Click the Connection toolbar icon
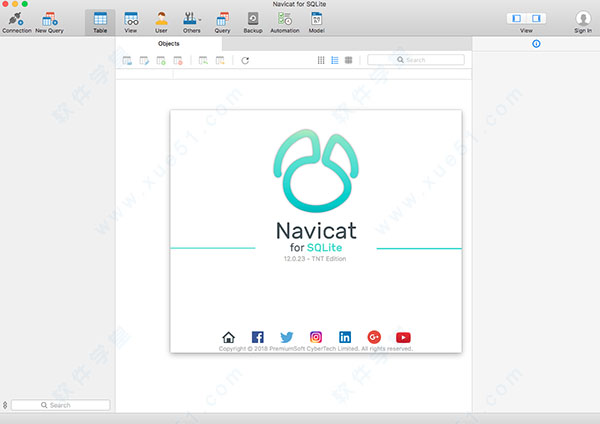Viewport: 600px width, 424px height. 16,20
